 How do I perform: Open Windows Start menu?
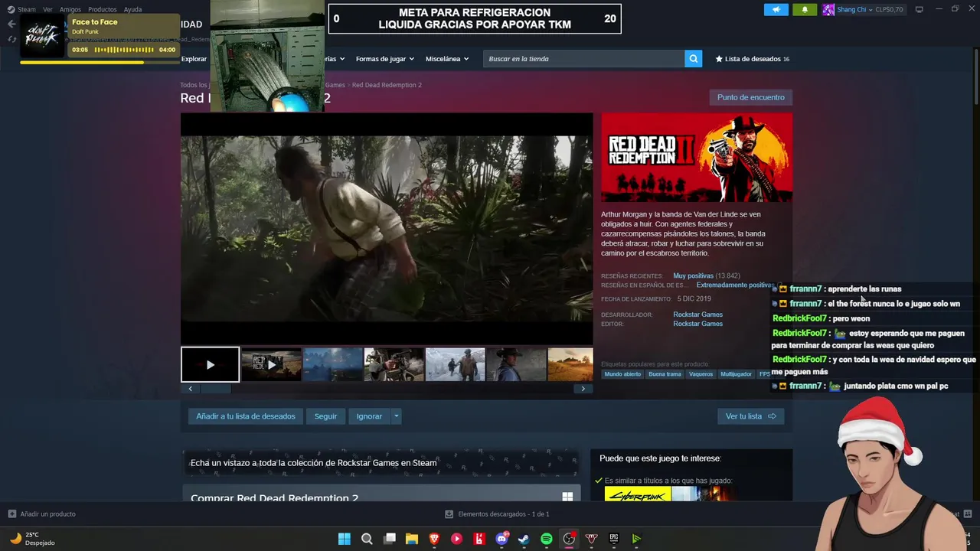(345, 539)
